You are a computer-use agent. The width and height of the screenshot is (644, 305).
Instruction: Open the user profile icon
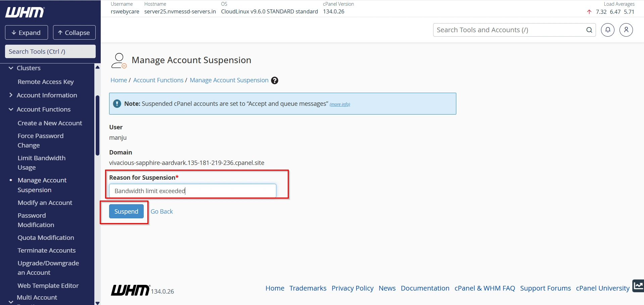pyautogui.click(x=626, y=30)
